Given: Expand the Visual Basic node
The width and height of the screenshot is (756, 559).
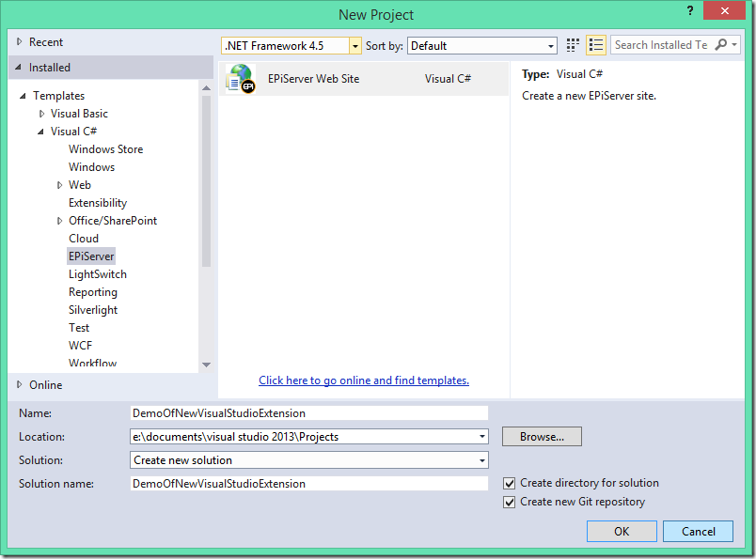Looking at the screenshot, I should pyautogui.click(x=41, y=114).
